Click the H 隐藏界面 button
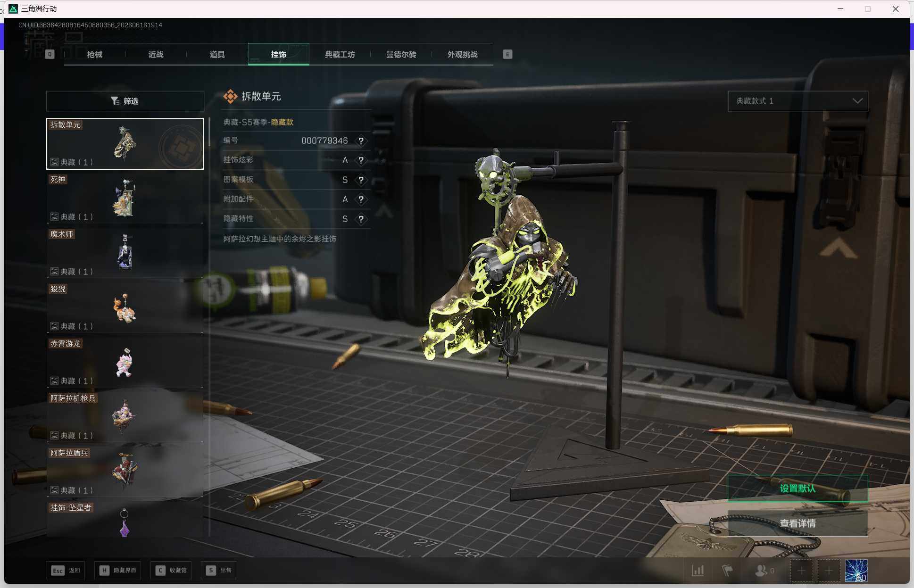The image size is (914, 588). pyautogui.click(x=117, y=570)
